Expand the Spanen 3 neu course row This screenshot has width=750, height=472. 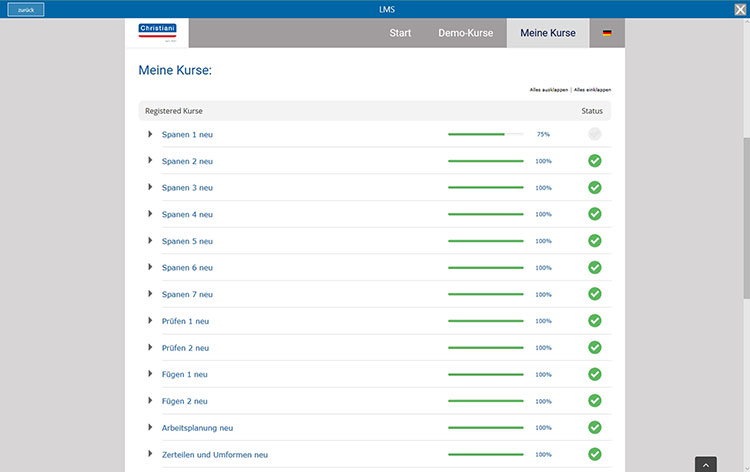click(150, 187)
